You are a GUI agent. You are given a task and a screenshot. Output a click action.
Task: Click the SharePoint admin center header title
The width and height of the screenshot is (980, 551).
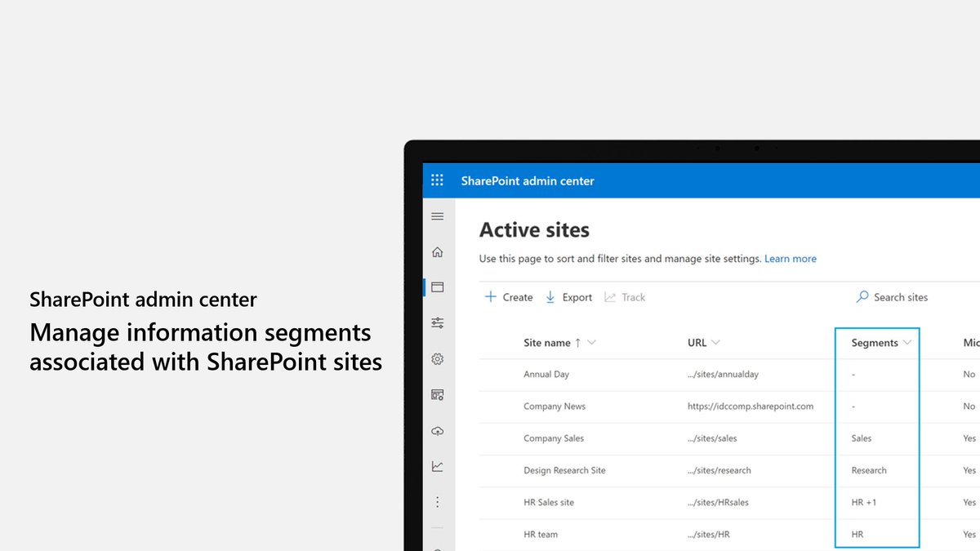(x=528, y=180)
